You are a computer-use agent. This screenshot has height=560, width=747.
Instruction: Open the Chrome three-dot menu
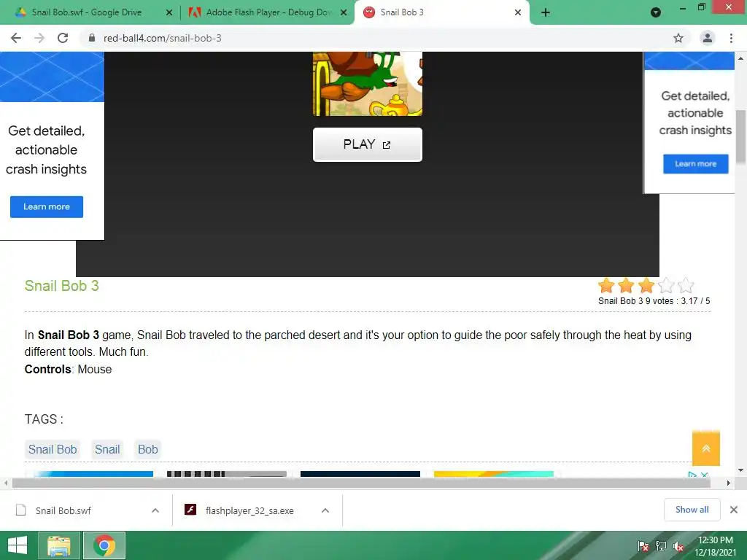click(x=731, y=38)
